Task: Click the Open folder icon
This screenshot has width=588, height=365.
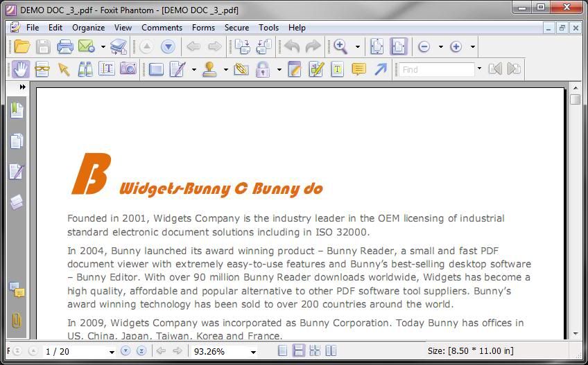Action: (21, 47)
